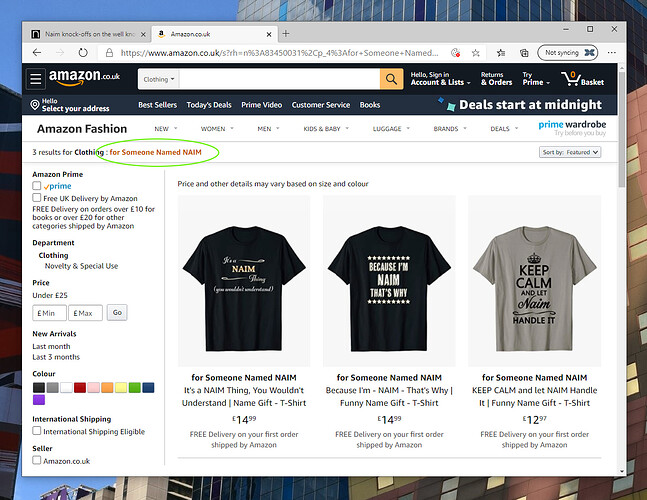Select the black colour swatch
This screenshot has width=647, height=500.
click(39, 387)
